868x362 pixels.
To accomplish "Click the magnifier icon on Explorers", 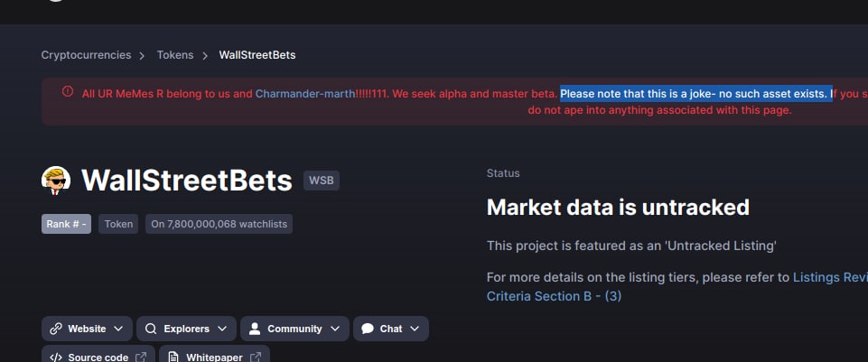I will click(151, 329).
